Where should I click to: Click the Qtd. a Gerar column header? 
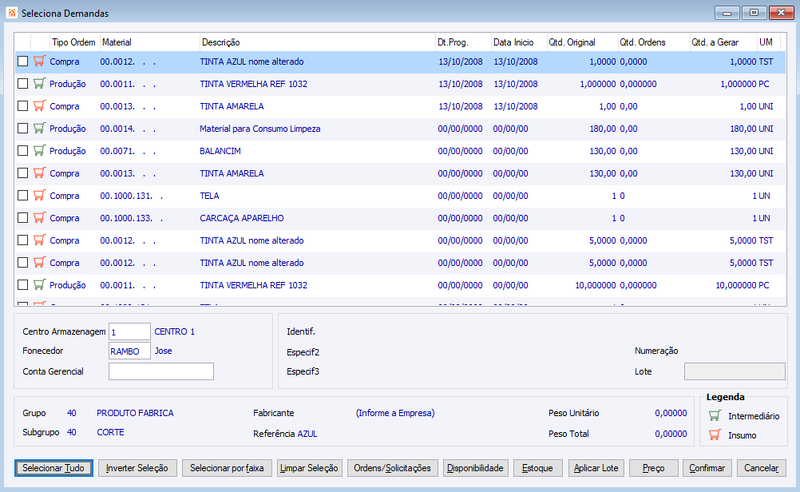click(x=722, y=42)
